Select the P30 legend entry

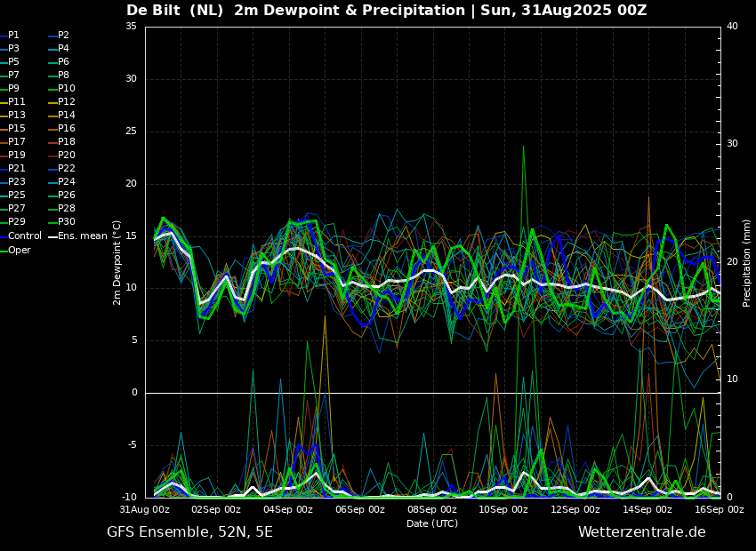[67, 222]
